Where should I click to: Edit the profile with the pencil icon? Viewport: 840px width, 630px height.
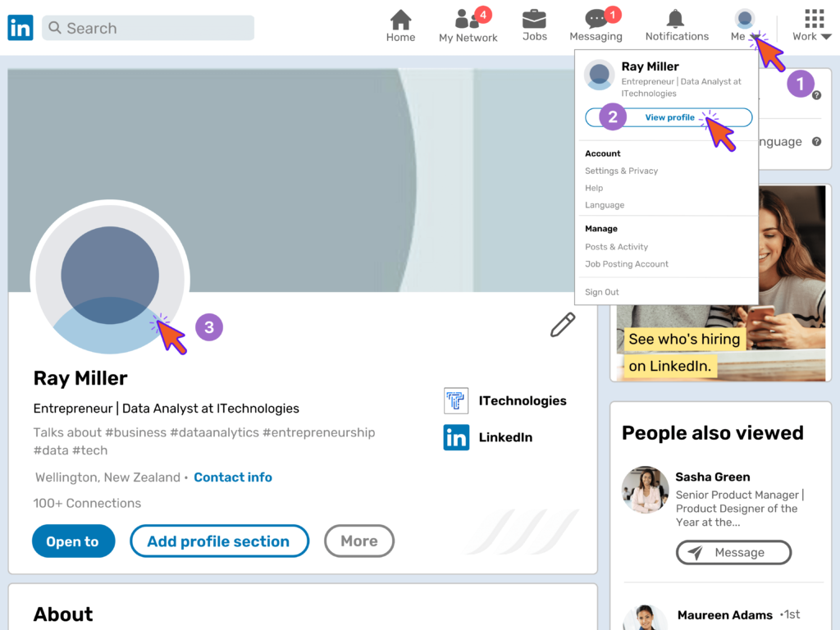[x=563, y=325]
